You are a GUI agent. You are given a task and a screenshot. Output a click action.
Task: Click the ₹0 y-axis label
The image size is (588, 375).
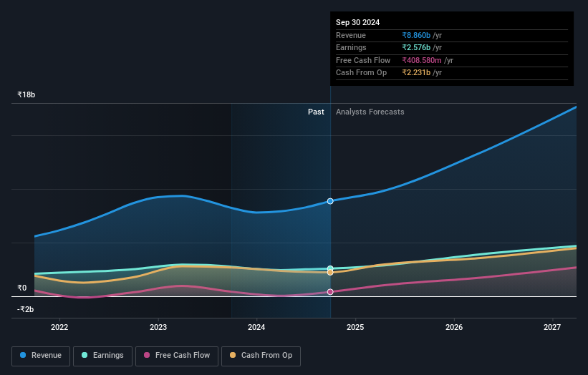click(x=22, y=288)
